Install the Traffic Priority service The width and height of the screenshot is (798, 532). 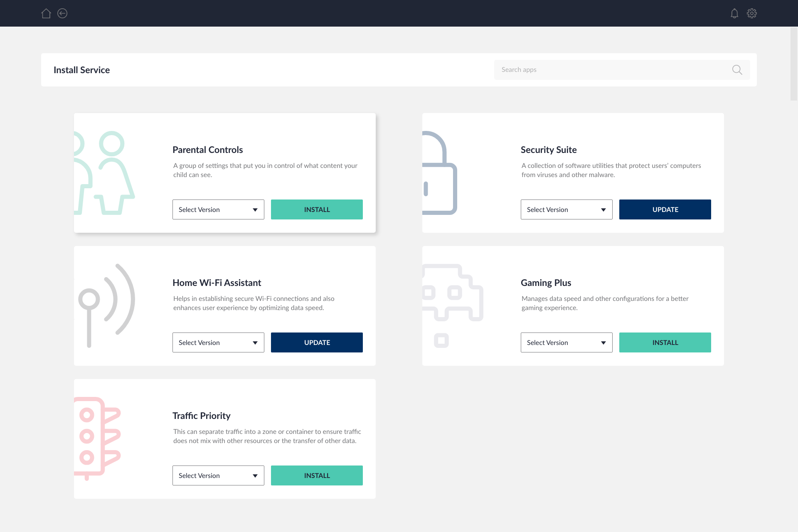click(x=316, y=475)
